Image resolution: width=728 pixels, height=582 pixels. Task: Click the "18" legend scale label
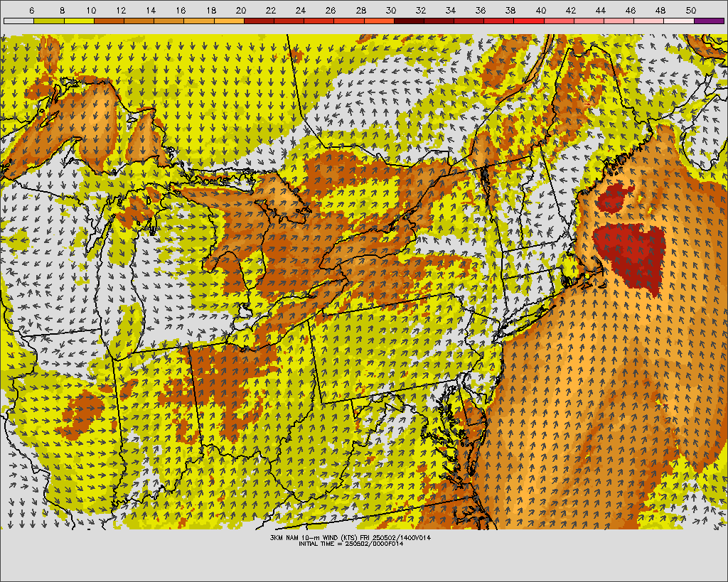[x=210, y=10]
